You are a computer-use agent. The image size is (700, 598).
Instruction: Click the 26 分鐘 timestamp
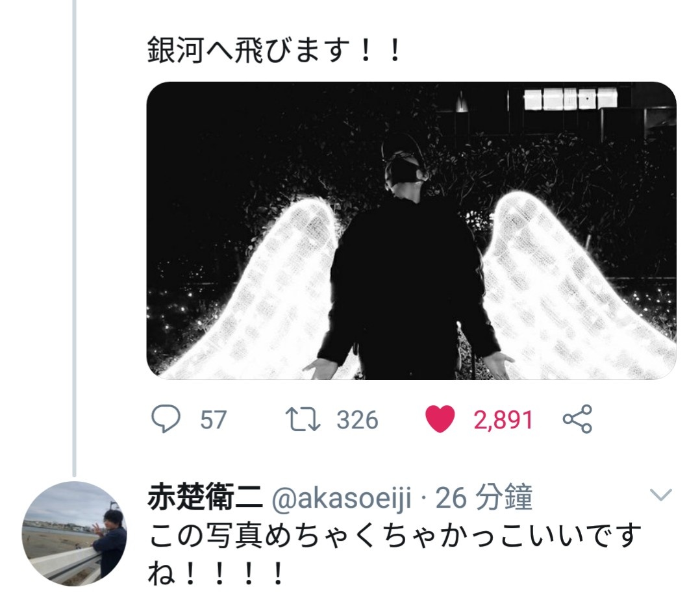click(484, 497)
